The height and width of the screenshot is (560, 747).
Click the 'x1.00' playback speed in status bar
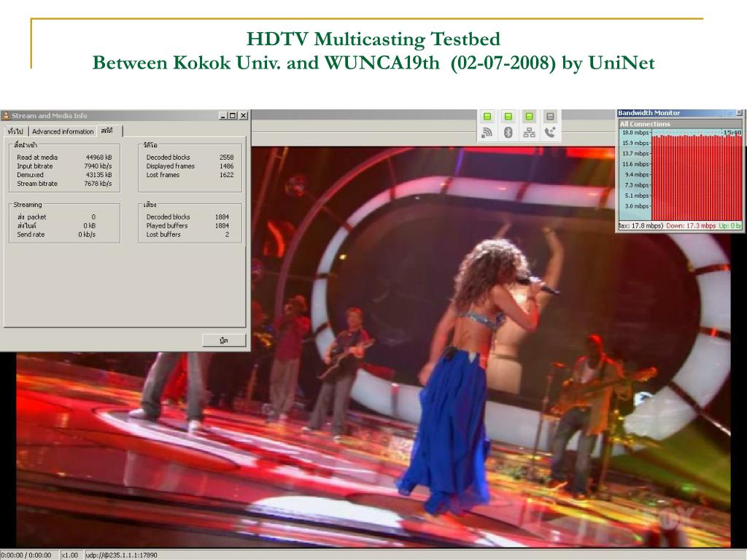70,555
